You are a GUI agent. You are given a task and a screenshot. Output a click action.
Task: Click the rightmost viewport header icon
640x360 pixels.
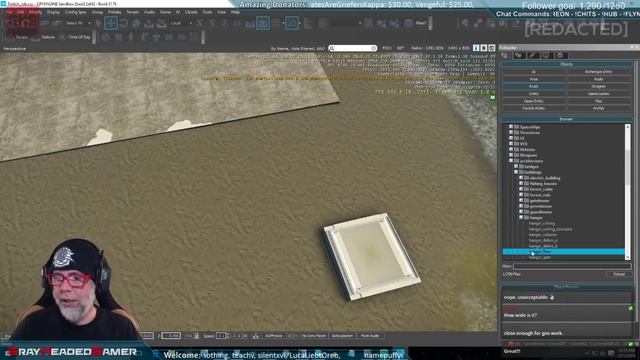click(x=491, y=48)
